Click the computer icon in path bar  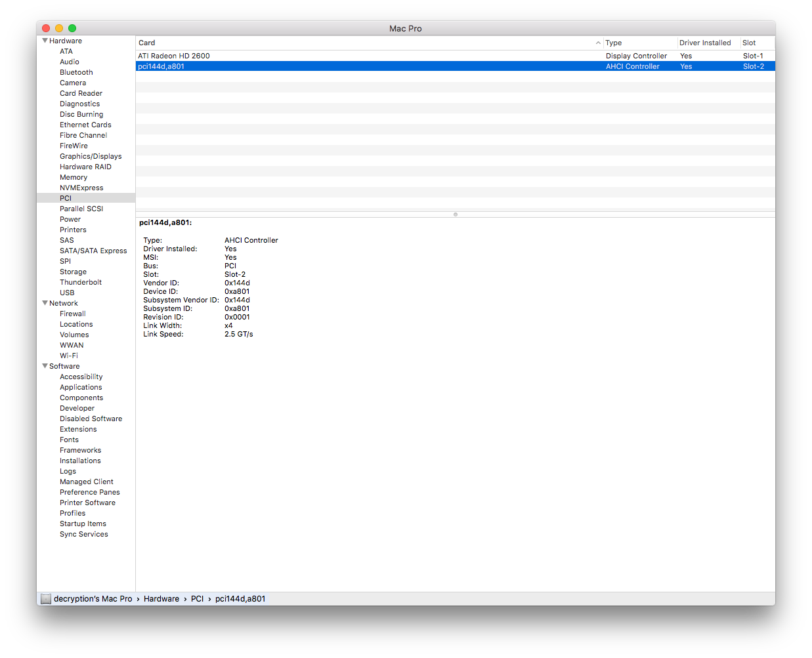(46, 598)
